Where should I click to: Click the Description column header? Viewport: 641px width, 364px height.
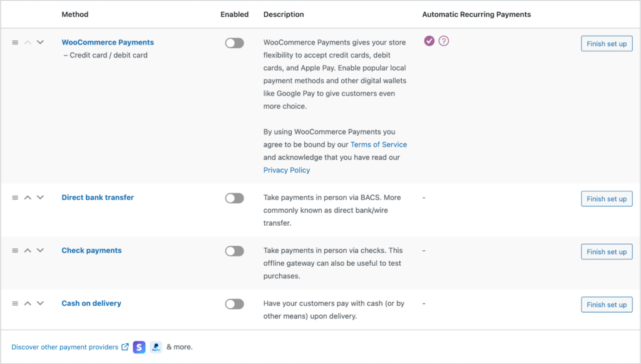[284, 14]
